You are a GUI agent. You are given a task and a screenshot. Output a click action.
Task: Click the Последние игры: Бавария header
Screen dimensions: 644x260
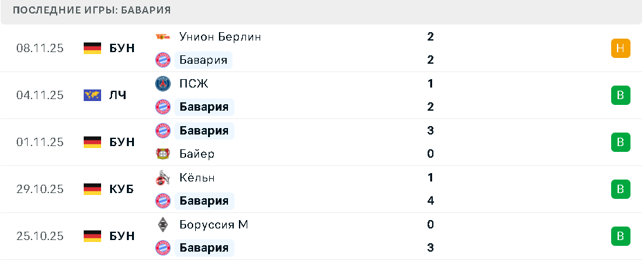click(x=92, y=11)
